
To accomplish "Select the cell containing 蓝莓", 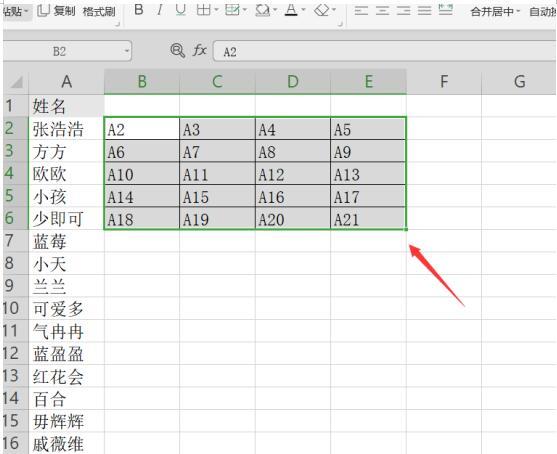I will pyautogui.click(x=66, y=241).
